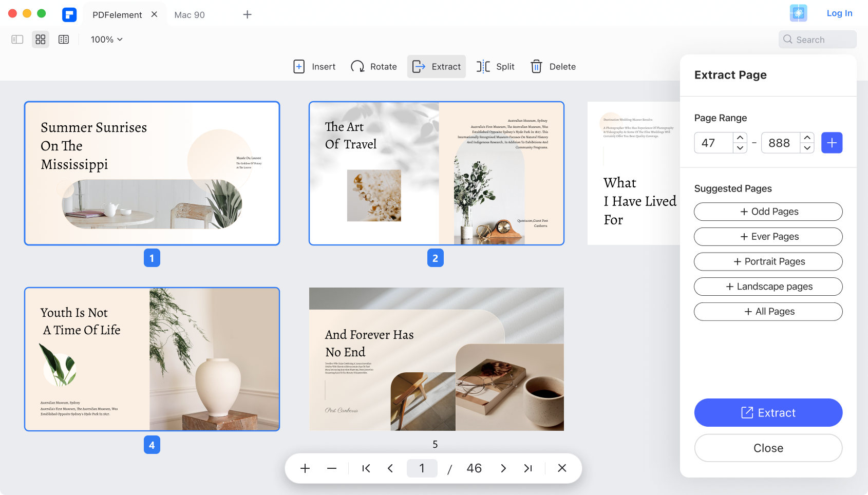This screenshot has height=495, width=868.
Task: Increase the start page range value
Action: [x=740, y=138]
